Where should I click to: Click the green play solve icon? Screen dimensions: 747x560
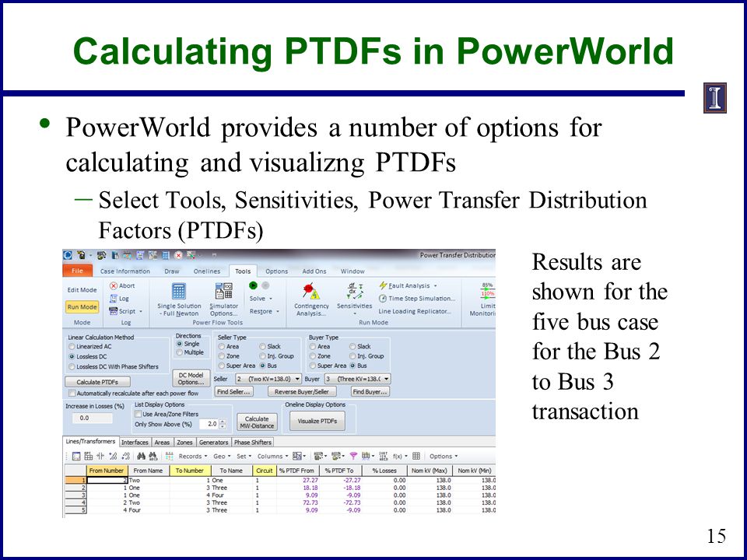(x=254, y=285)
